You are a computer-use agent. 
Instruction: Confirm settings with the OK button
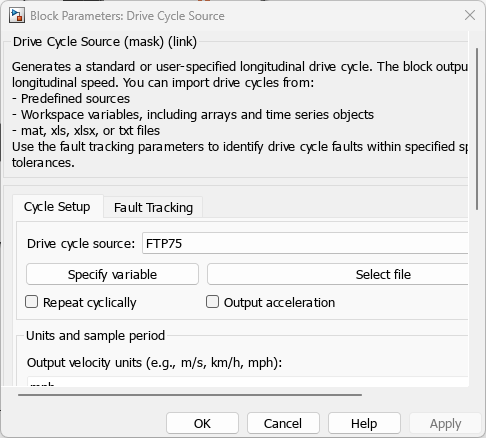pyautogui.click(x=202, y=423)
